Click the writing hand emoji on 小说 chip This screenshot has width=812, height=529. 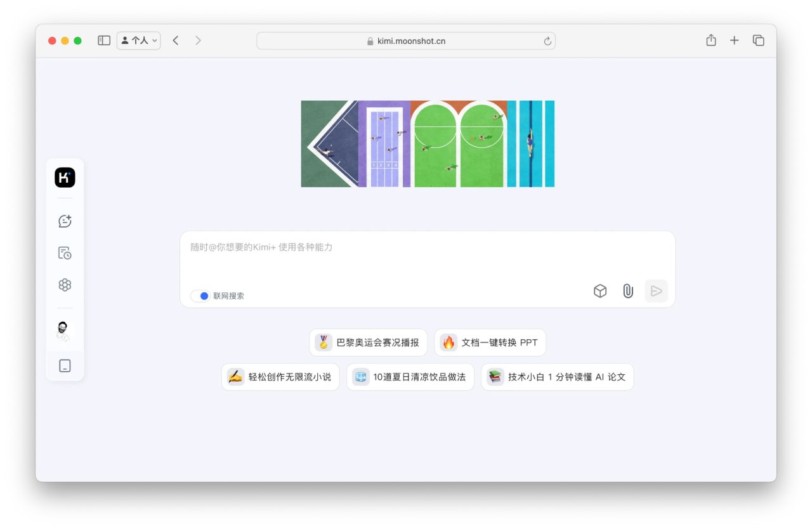235,377
